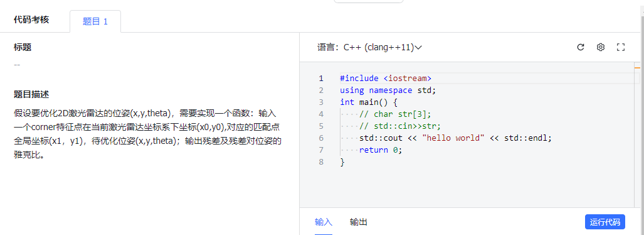Click the 运行代码 button
The width and height of the screenshot is (644, 235).
point(604,222)
